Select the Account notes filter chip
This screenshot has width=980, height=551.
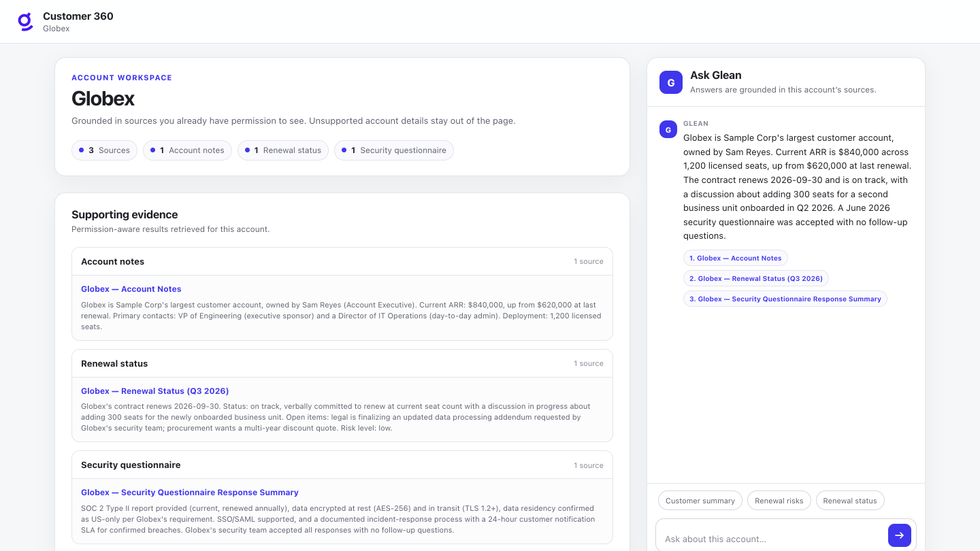(187, 150)
